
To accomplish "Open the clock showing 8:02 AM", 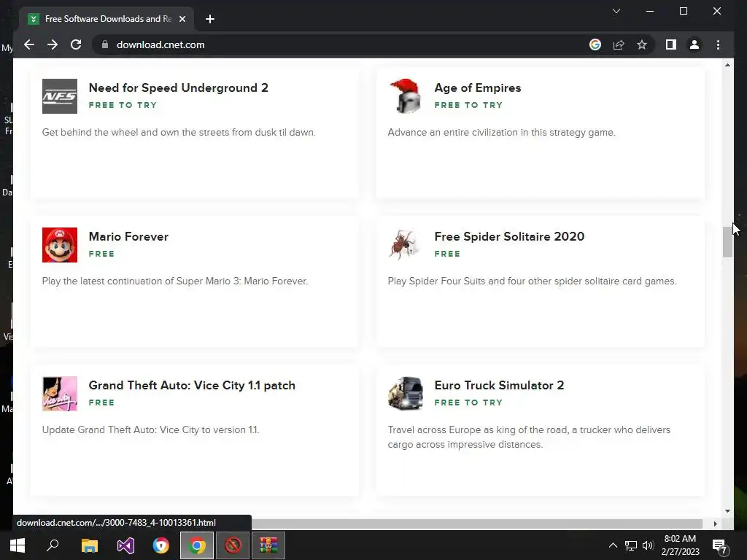I will [x=680, y=545].
